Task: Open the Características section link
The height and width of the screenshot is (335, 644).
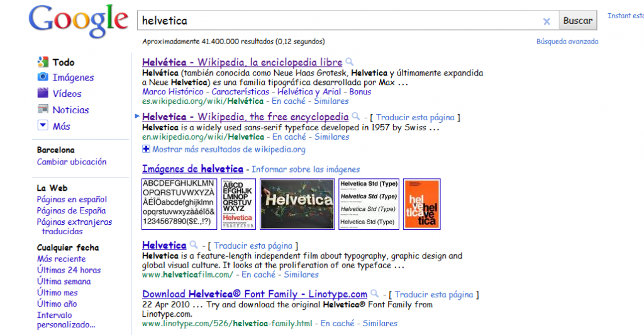Action: pyautogui.click(x=240, y=92)
